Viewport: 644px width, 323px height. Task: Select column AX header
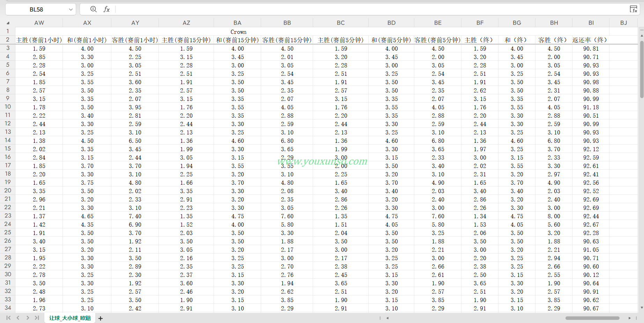coord(87,23)
